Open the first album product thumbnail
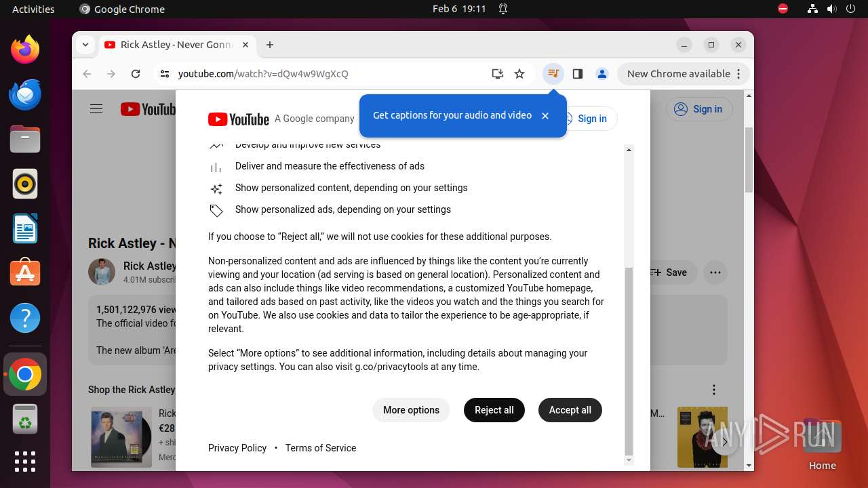Image resolution: width=868 pixels, height=488 pixels. point(122,437)
